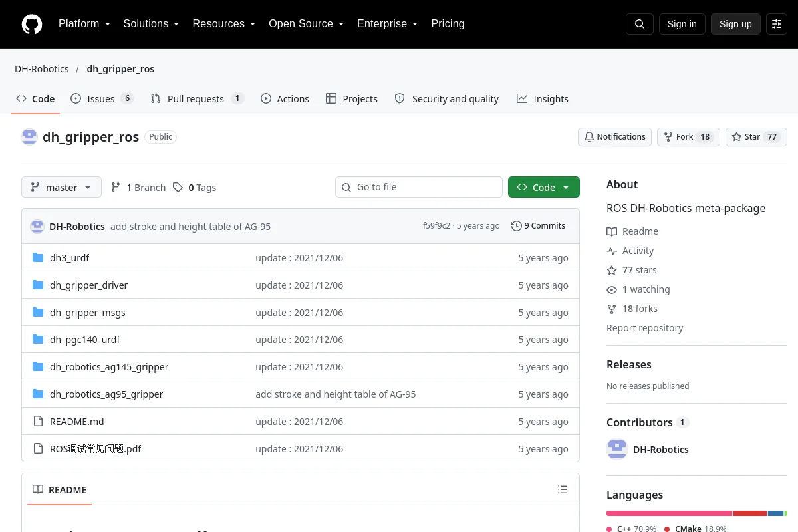798x532 pixels.
Task: Switch to the Code tab
Action: click(35, 99)
